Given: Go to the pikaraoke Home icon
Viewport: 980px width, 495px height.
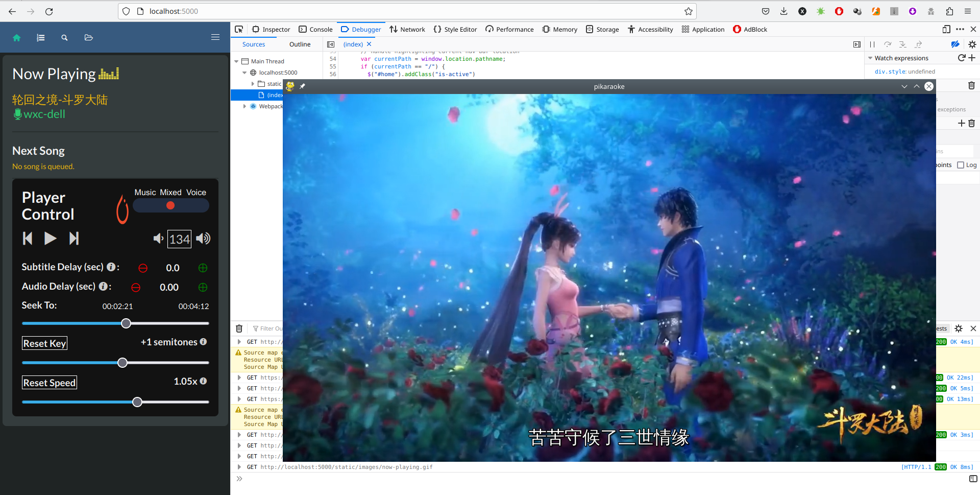Looking at the screenshot, I should (16, 37).
